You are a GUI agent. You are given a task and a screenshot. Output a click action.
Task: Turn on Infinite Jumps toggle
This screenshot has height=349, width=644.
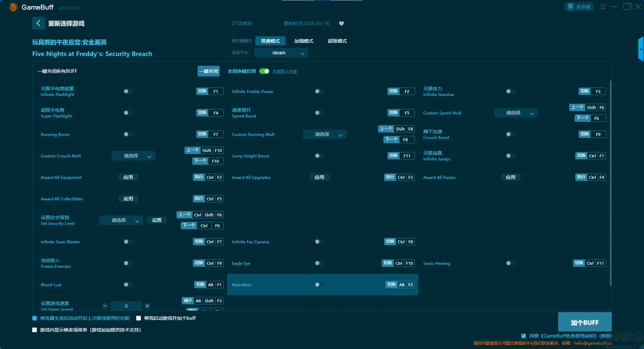[511, 156]
